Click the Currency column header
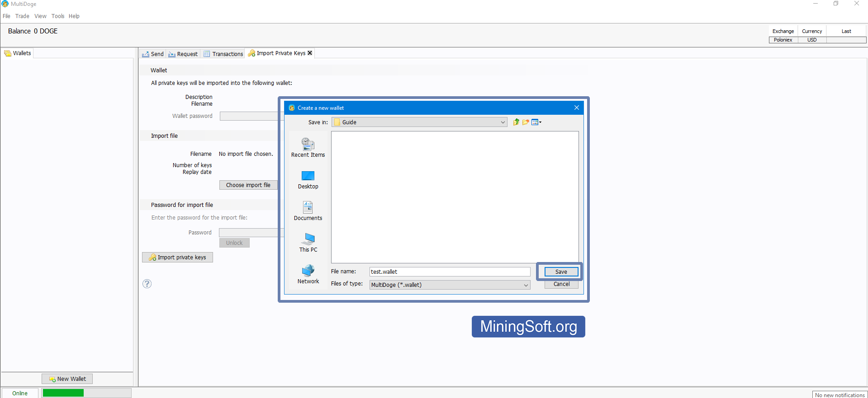 click(812, 31)
